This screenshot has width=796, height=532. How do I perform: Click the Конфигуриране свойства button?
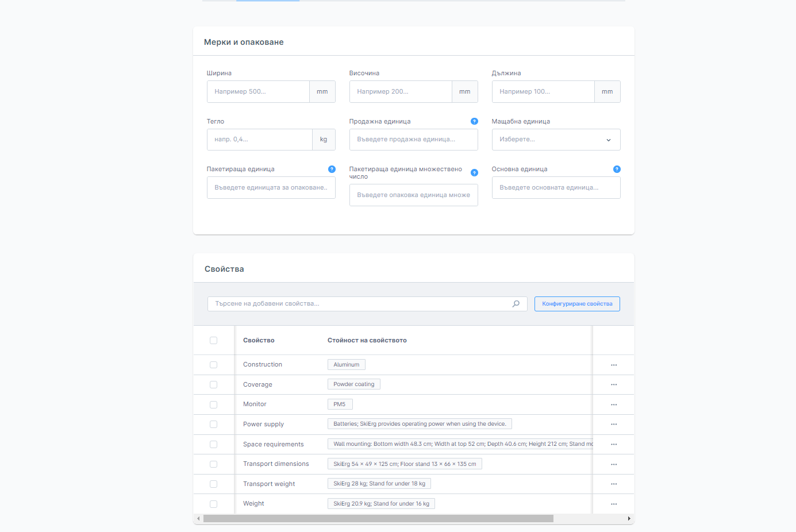577,304
